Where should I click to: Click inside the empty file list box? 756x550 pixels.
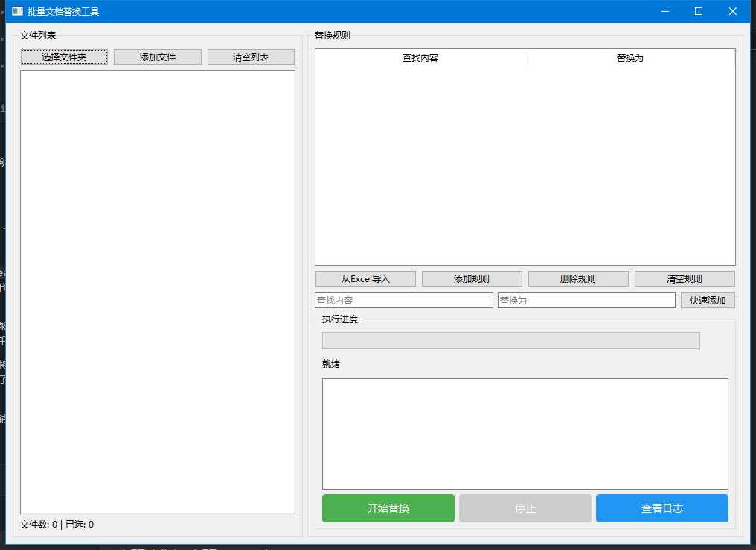(x=158, y=292)
